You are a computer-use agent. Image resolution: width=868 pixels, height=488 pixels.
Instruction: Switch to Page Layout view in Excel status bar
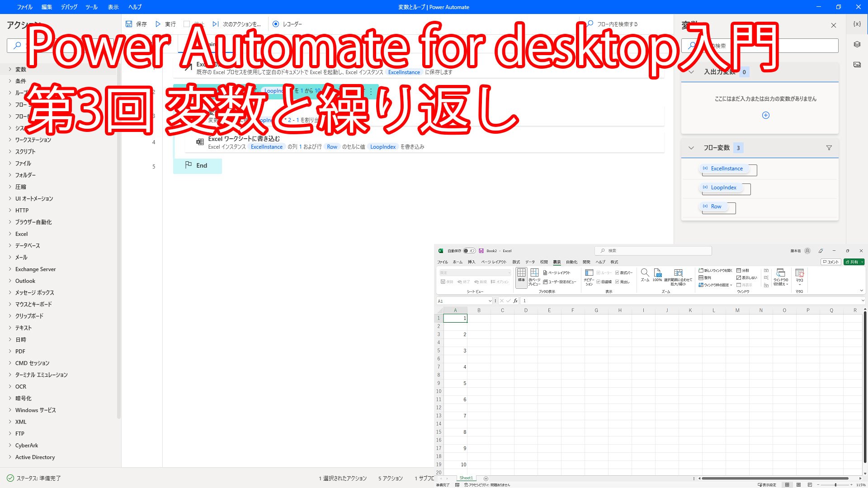point(798,485)
